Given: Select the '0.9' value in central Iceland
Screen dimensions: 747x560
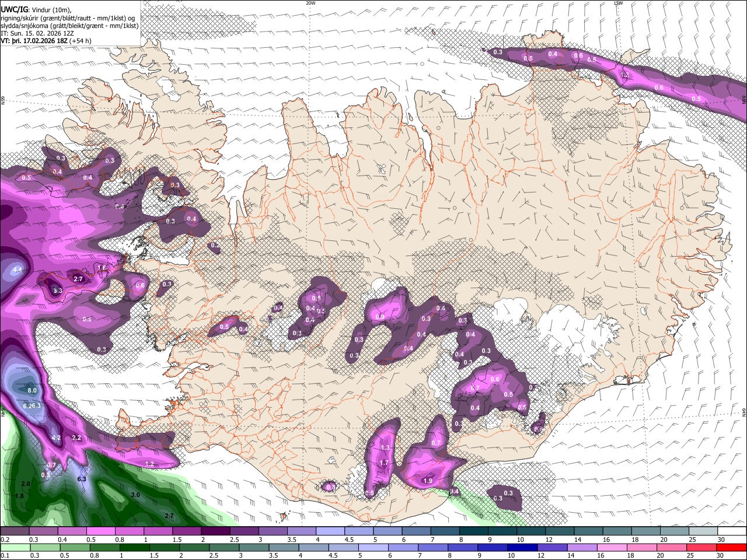Looking at the screenshot, I should [x=380, y=317].
